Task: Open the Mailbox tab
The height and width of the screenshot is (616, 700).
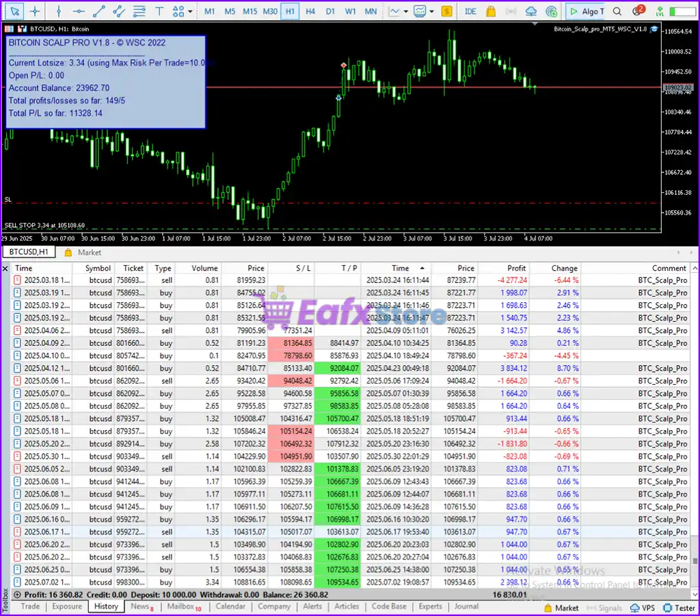Action: (184, 606)
